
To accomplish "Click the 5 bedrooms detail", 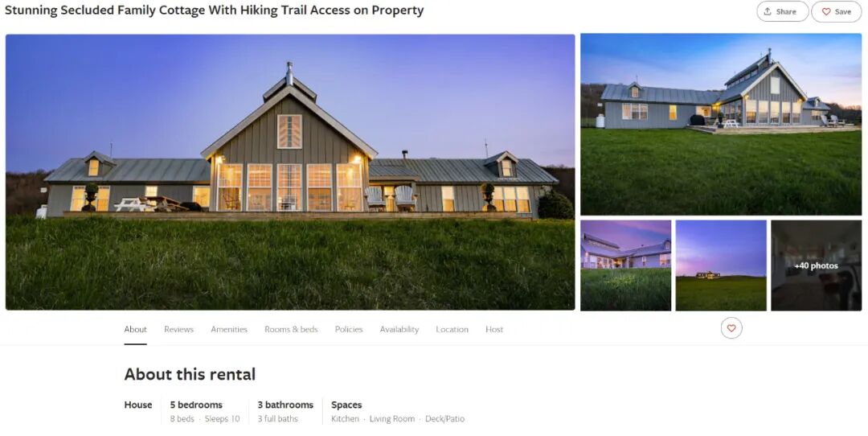I will pos(196,405).
